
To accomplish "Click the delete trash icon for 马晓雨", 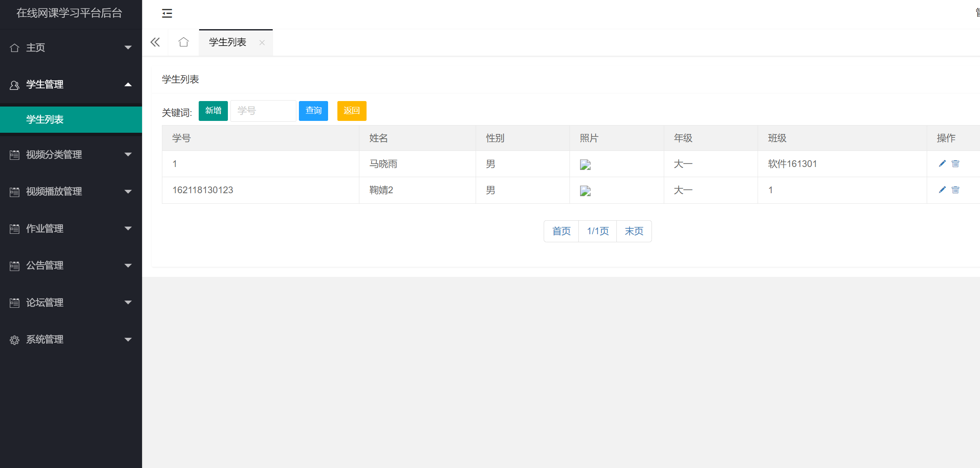I will point(955,164).
